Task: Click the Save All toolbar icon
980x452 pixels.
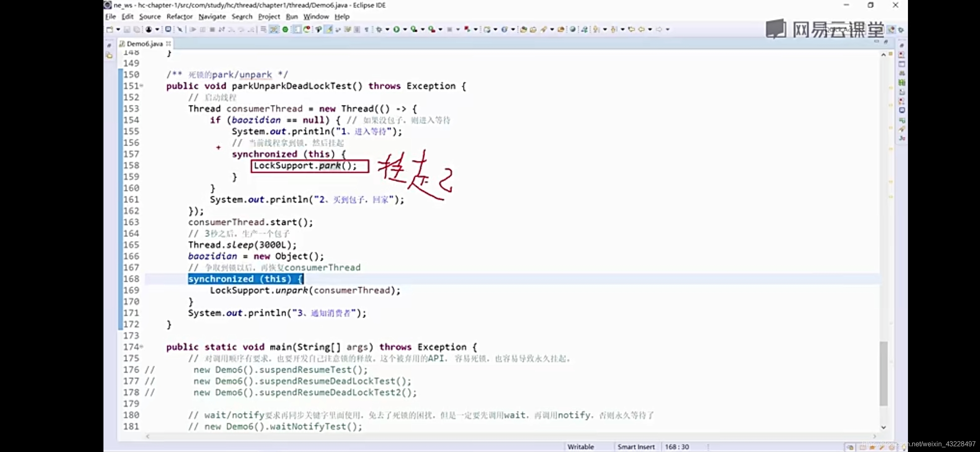Action: (137, 29)
